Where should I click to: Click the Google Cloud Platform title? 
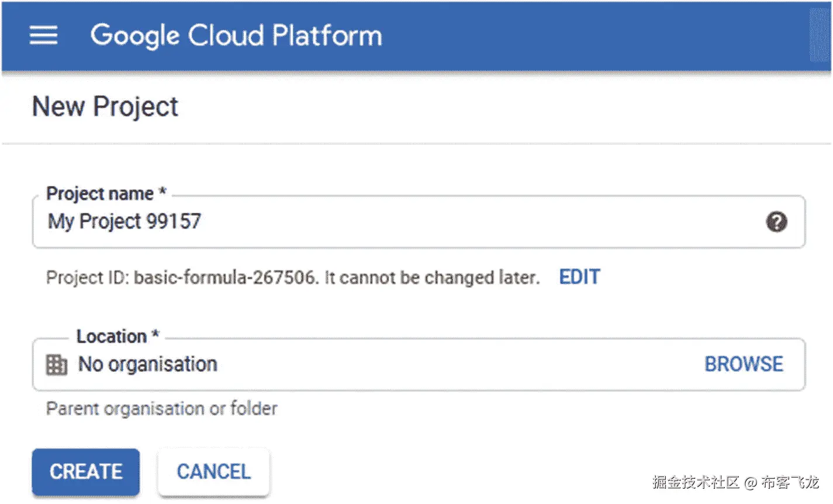(x=236, y=36)
